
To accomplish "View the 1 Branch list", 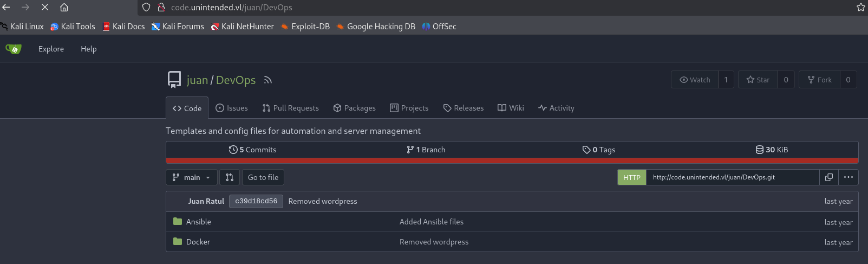I will (426, 150).
